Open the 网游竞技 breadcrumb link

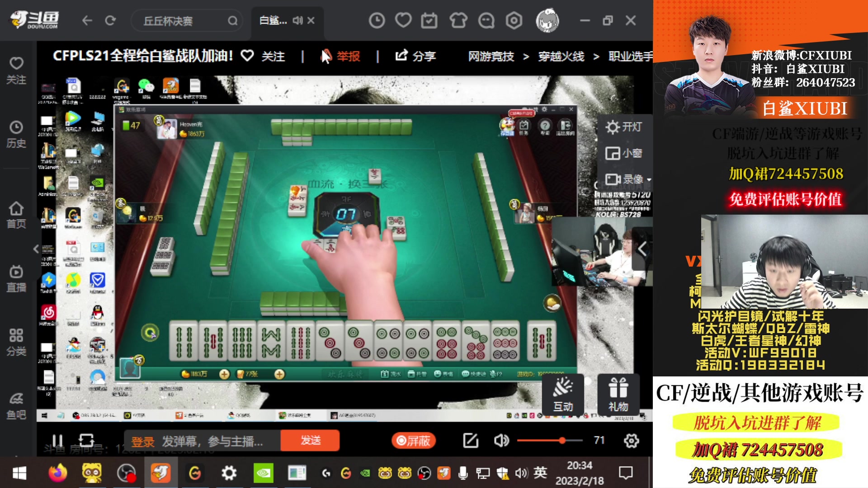click(491, 56)
